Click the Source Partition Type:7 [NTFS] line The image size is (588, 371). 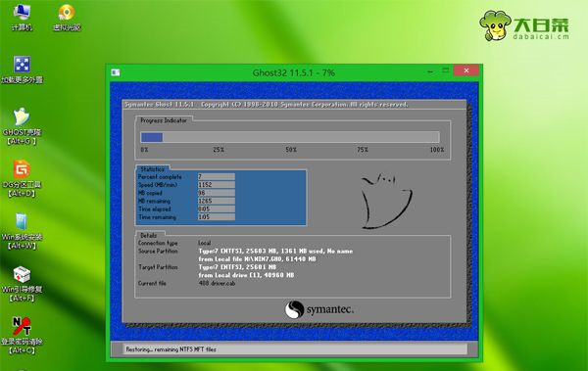pyautogui.click(x=275, y=251)
